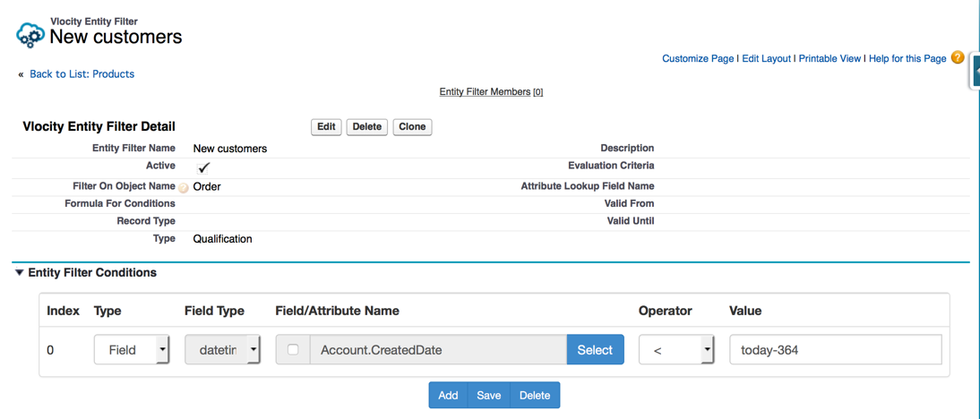Open the Customize Page link
Image resolution: width=980 pixels, height=419 pixels.
(x=698, y=59)
